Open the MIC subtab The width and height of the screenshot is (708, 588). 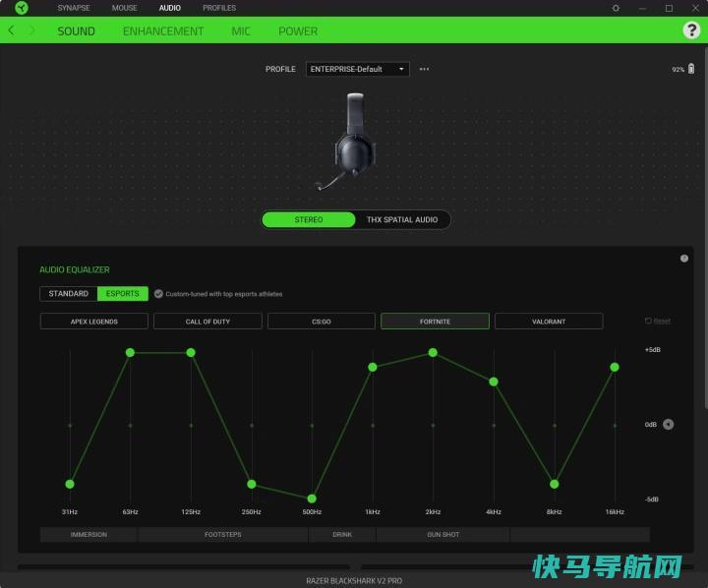(x=241, y=31)
